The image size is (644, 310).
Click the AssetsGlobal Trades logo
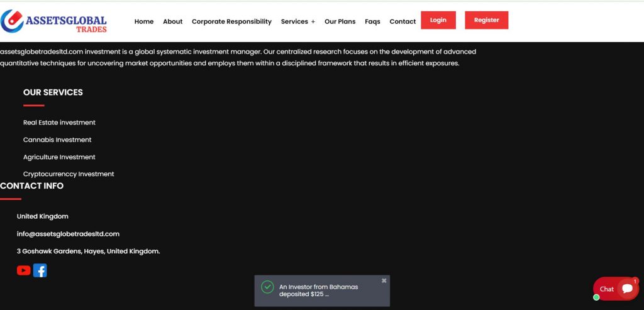(x=54, y=21)
